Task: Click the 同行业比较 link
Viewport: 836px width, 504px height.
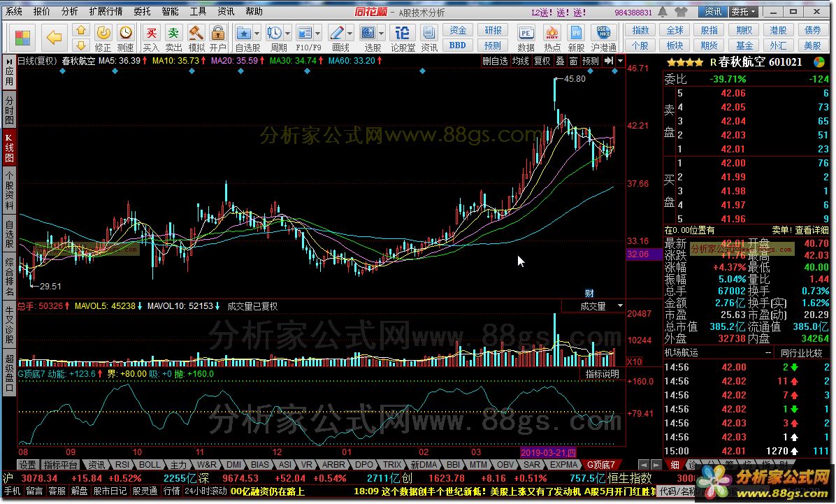Action: click(x=801, y=353)
